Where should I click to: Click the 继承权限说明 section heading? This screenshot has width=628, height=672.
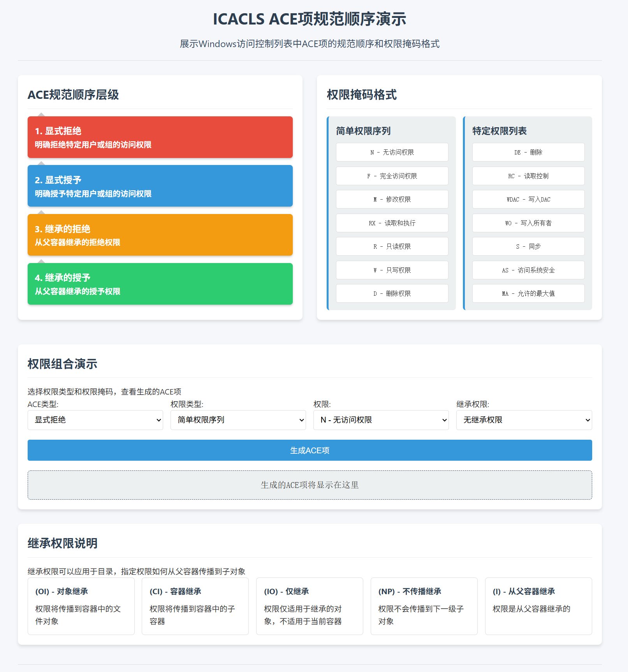62,543
